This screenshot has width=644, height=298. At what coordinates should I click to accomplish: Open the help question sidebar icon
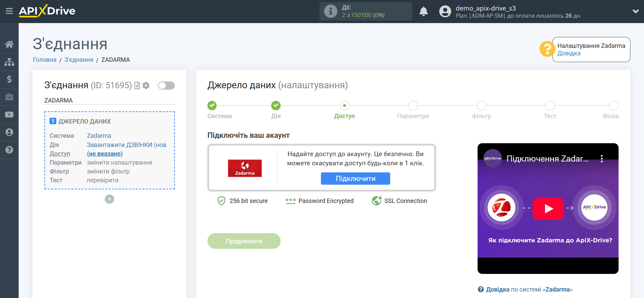(x=9, y=150)
